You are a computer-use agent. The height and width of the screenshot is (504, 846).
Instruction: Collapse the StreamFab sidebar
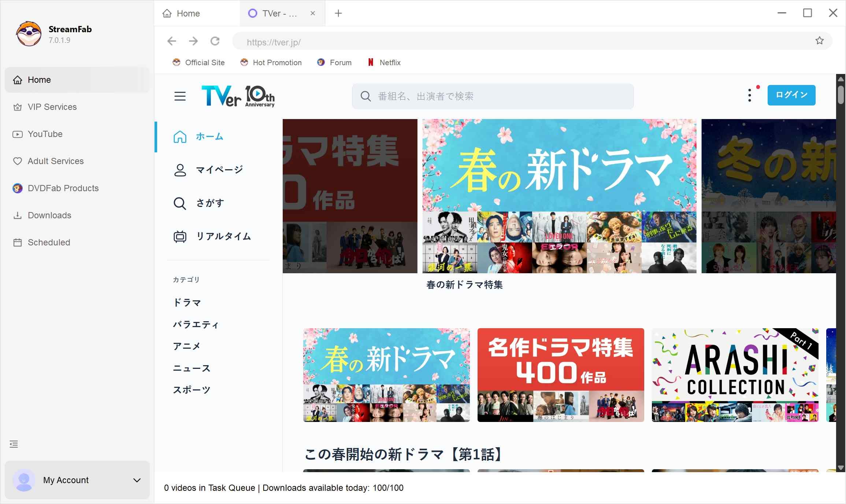14,444
